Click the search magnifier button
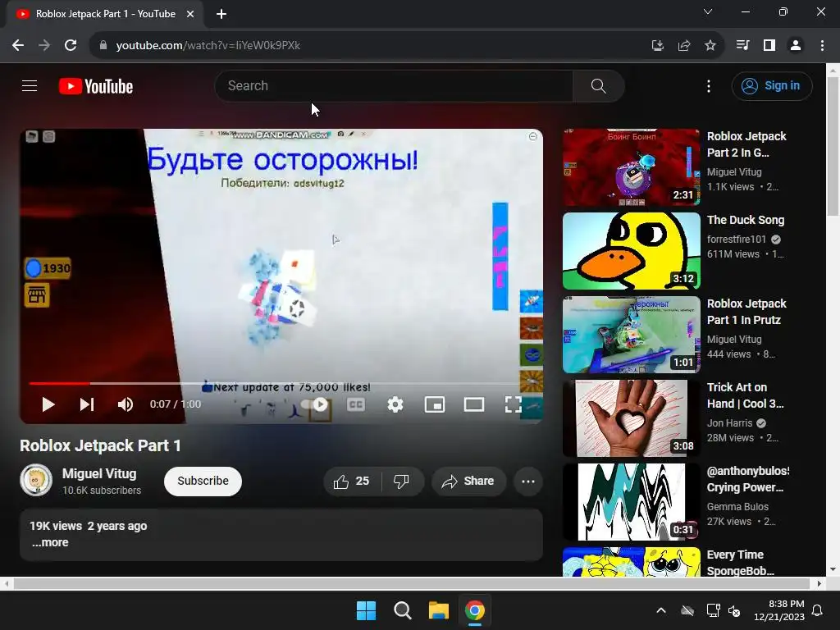The height and width of the screenshot is (630, 840). pos(598,85)
